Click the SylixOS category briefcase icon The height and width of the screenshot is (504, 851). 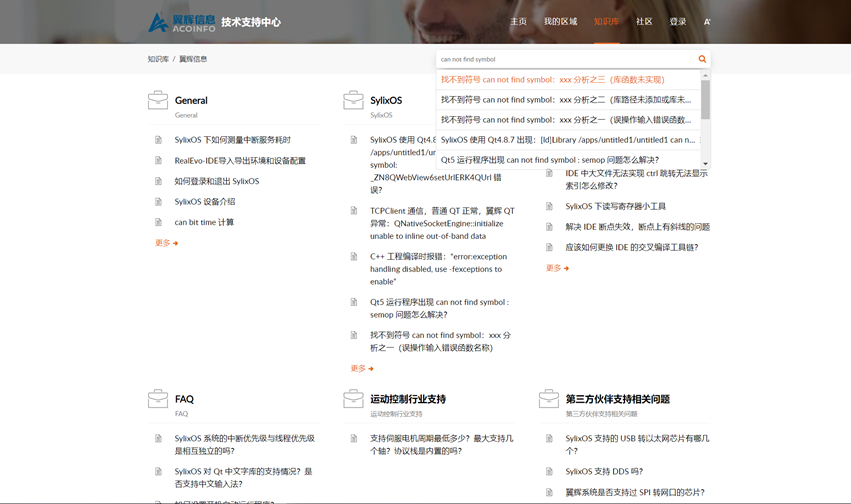(353, 100)
